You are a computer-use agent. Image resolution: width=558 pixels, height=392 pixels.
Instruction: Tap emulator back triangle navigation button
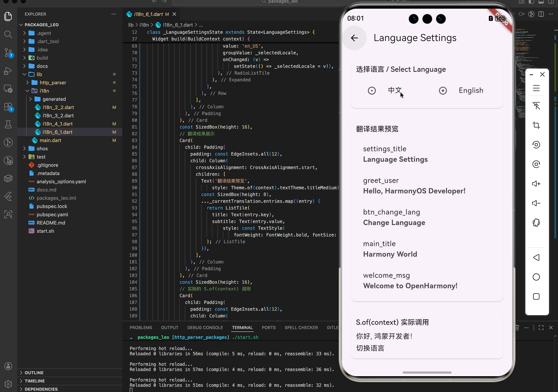tap(536, 257)
